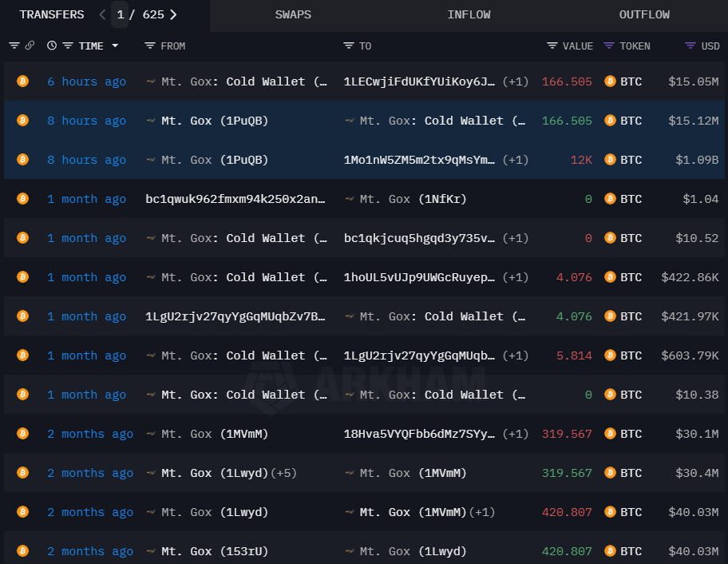
Task: Open recipient address 1Mo1nW5ZM5m2tx9qMsYm
Action: coord(419,159)
